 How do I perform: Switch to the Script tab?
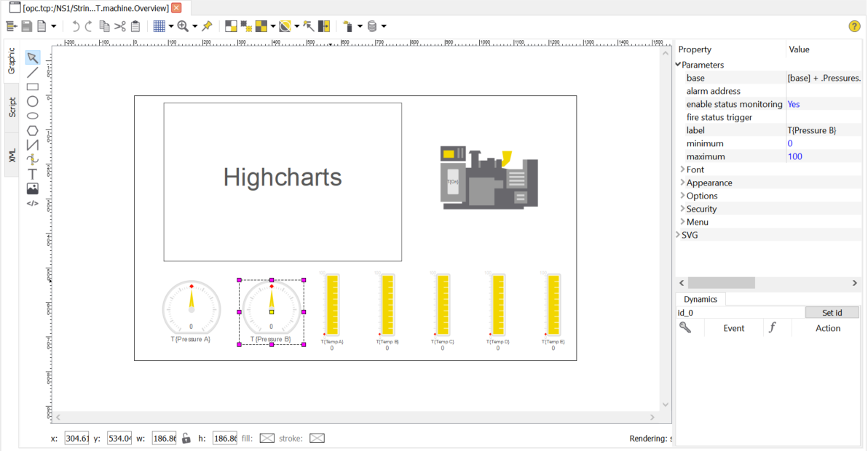click(x=12, y=108)
